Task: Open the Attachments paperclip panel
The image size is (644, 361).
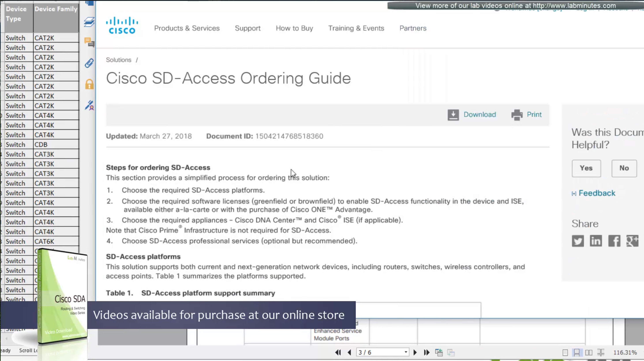Action: click(89, 63)
